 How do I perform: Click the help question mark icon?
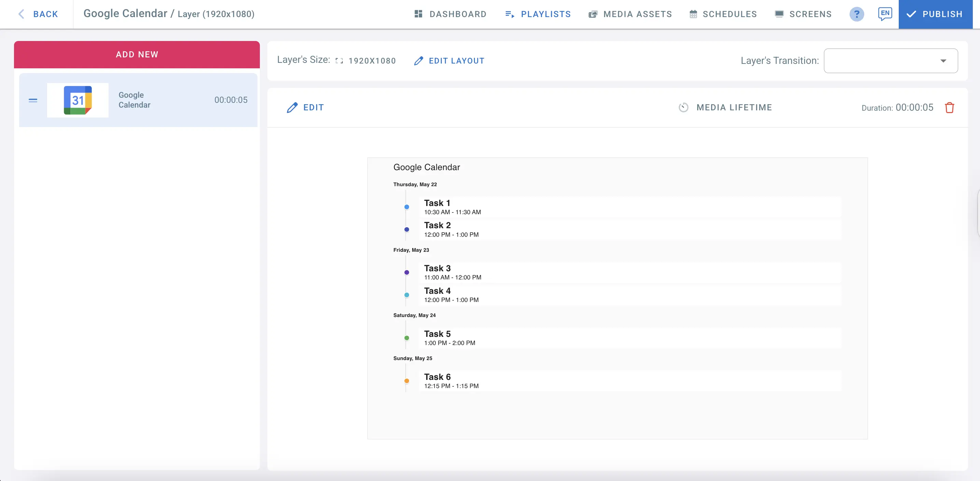[857, 14]
